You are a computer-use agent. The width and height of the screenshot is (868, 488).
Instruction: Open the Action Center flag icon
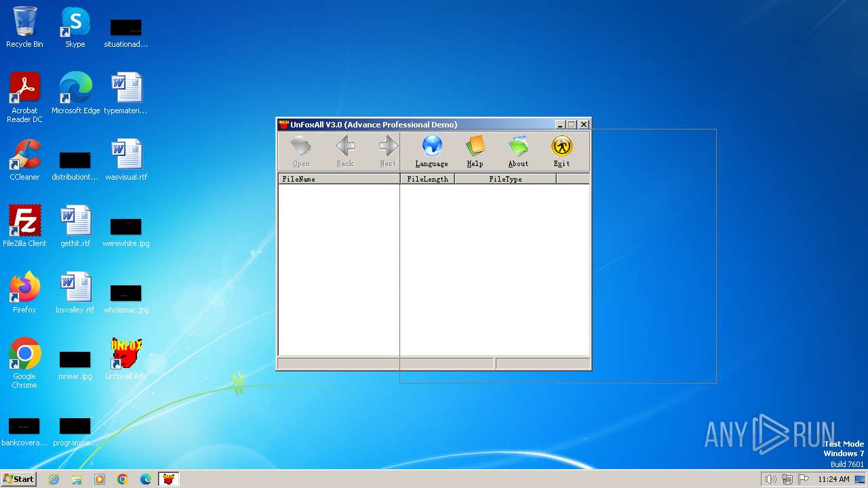click(x=804, y=479)
